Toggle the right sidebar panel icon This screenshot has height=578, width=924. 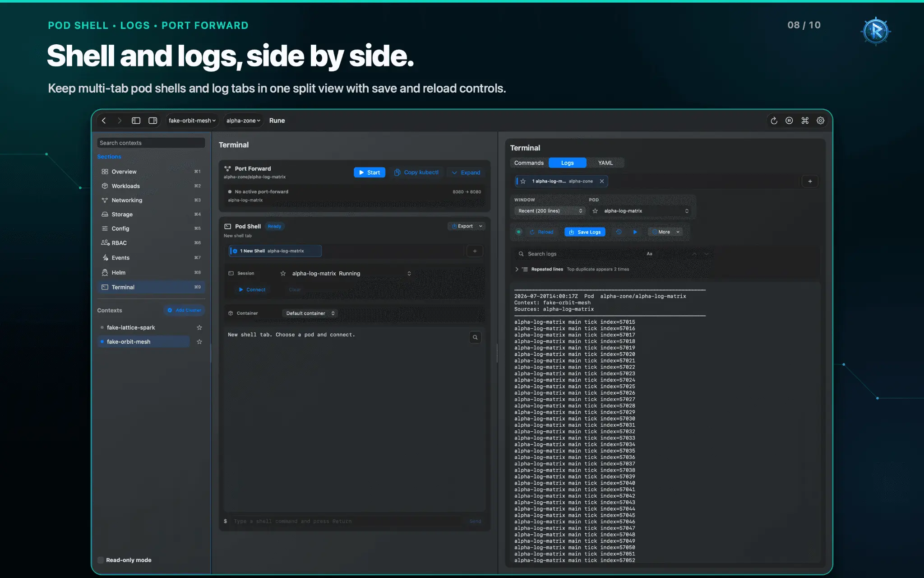(x=153, y=121)
